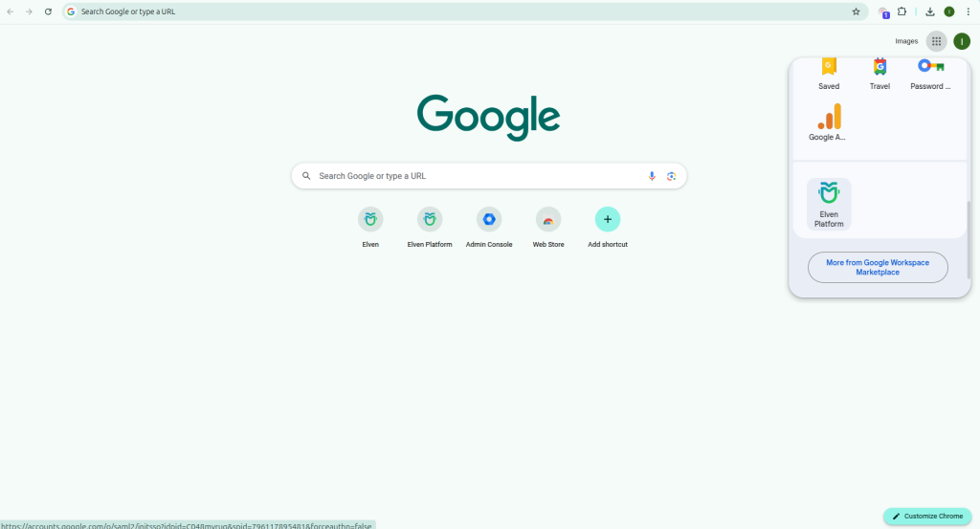The width and height of the screenshot is (980, 529).
Task: Bookmark this tab with the star icon
Action: [x=856, y=11]
